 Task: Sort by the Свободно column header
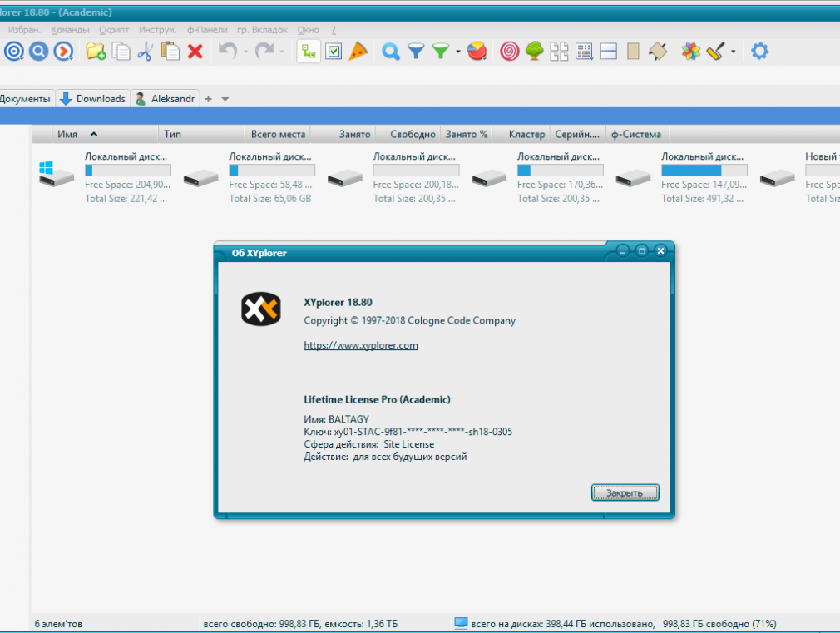[x=408, y=134]
